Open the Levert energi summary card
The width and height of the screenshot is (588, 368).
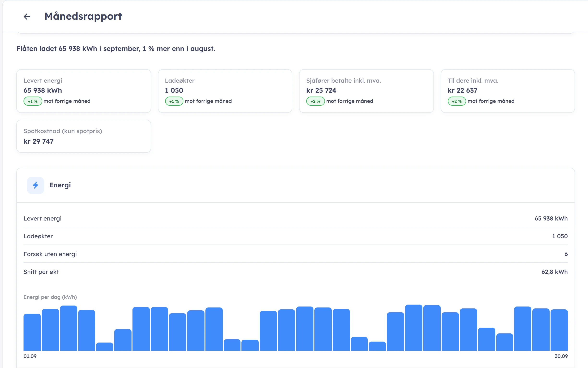point(84,91)
